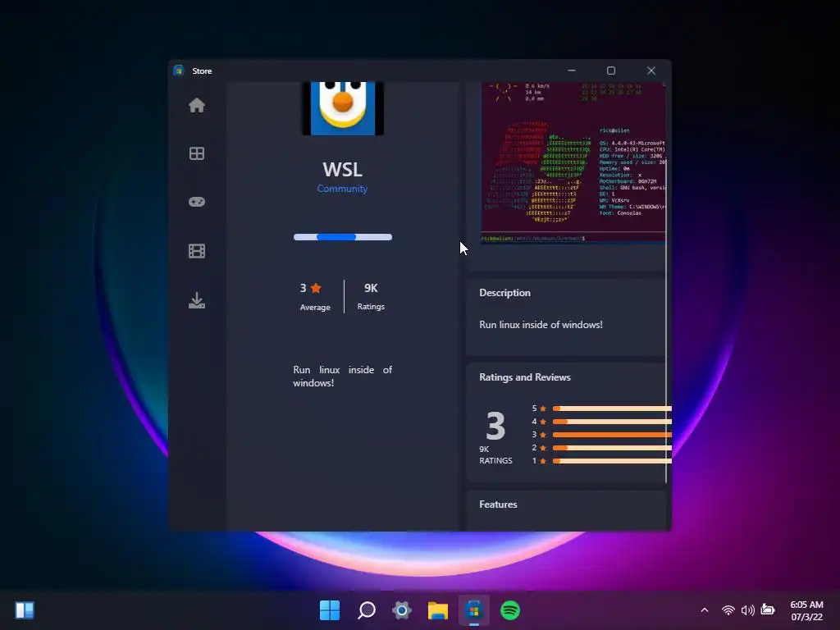Click the 3 star Average rating

pos(314,296)
